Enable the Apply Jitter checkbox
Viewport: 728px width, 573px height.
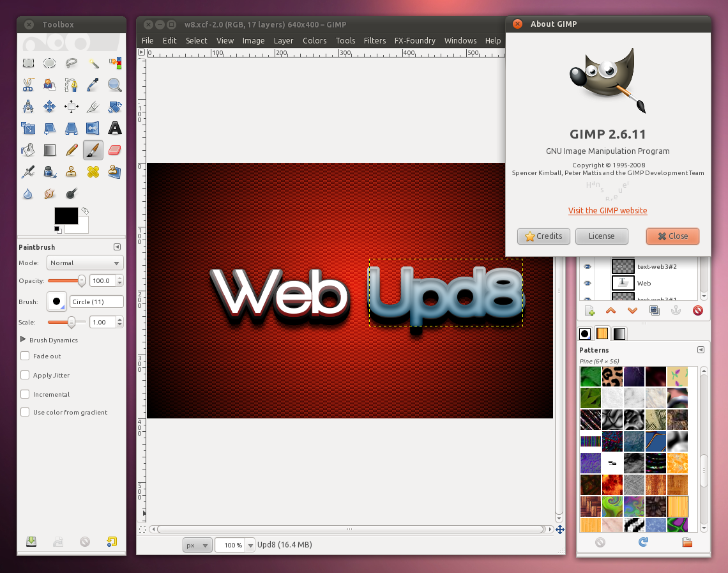click(25, 375)
